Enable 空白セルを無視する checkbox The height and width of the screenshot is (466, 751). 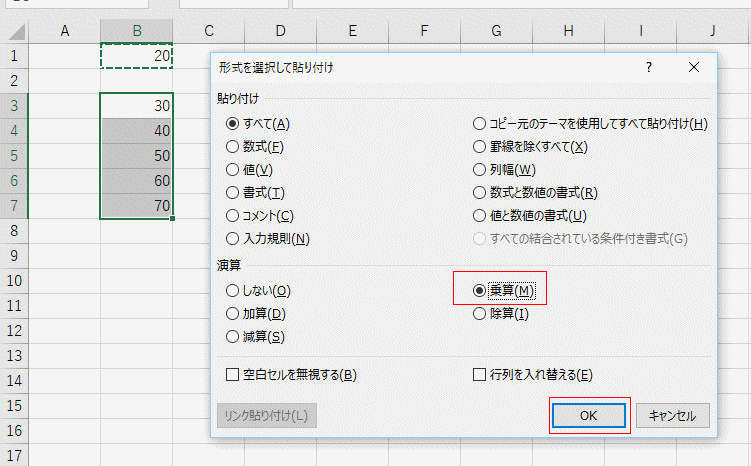coord(233,376)
